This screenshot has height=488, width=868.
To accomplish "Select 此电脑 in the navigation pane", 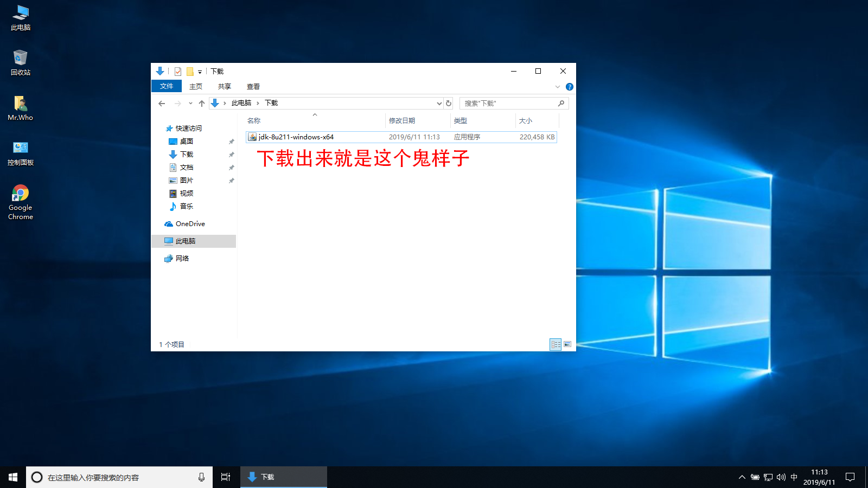I will click(x=194, y=241).
